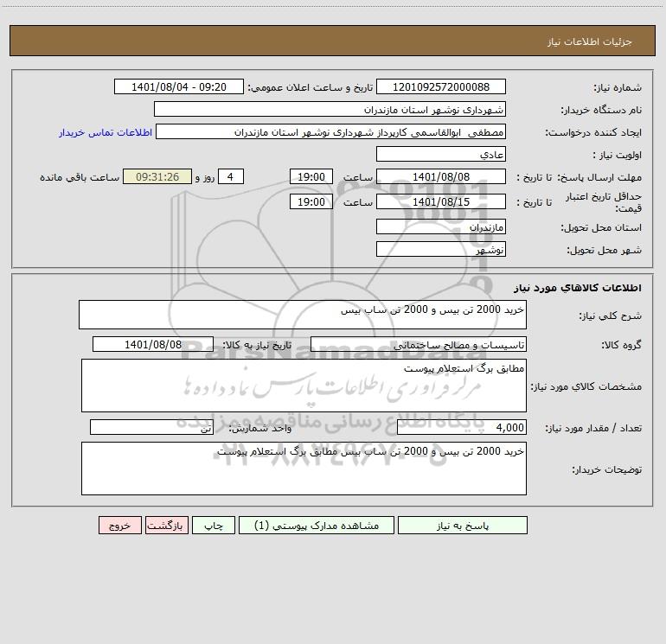Click label اولویت نیاز
Image resolution: width=666 pixels, height=644 pixels.
point(618,155)
